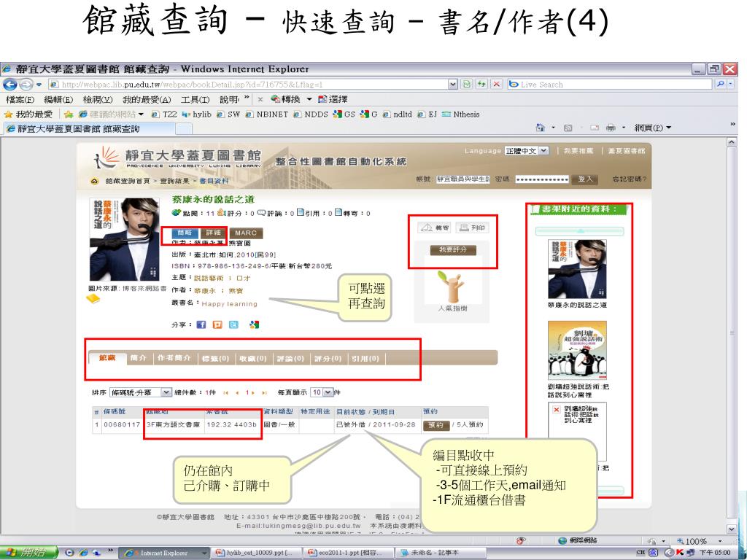
Task: Click the red Stop loading icon
Action: pyautogui.click(x=496, y=85)
